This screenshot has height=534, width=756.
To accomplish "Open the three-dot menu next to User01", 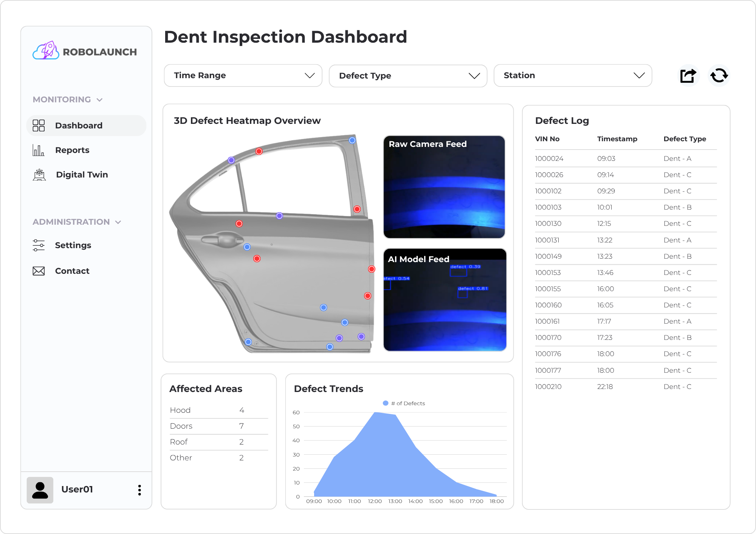I will (139, 490).
